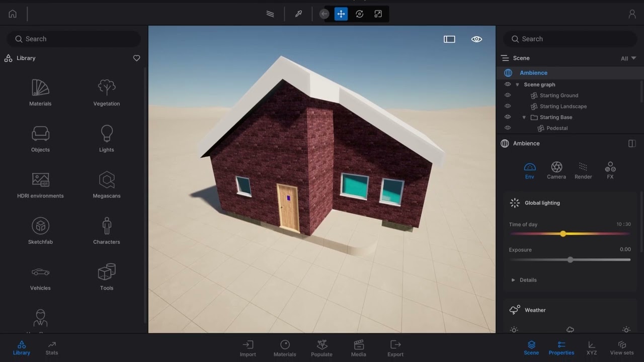The width and height of the screenshot is (644, 362).
Task: Click the scene Search field
Action: [570, 39]
